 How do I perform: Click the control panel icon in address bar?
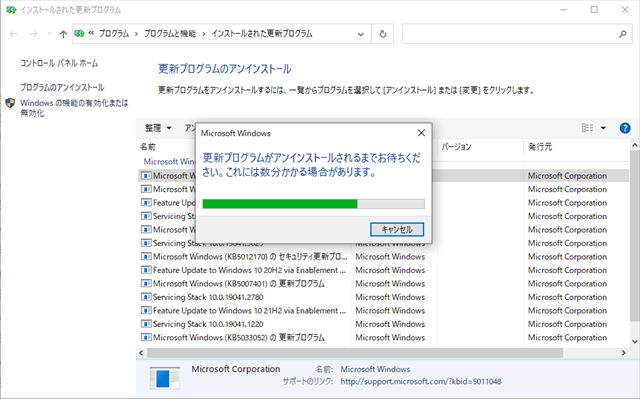(x=79, y=34)
